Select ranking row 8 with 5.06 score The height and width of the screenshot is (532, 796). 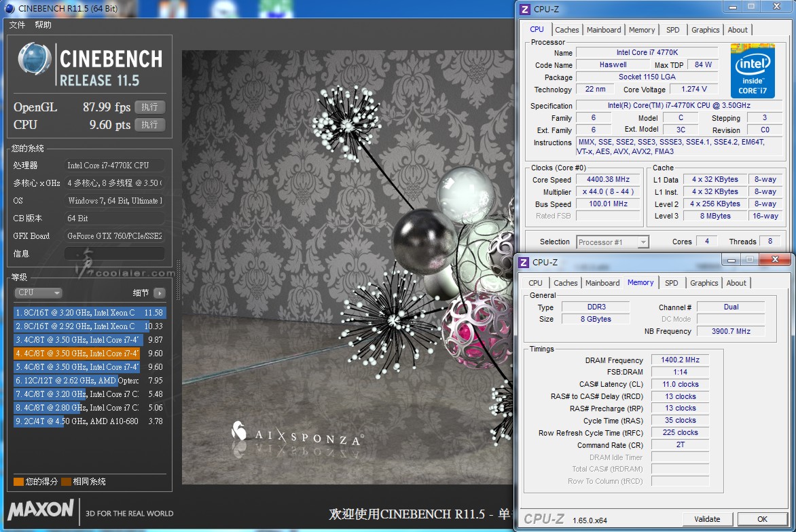point(90,408)
